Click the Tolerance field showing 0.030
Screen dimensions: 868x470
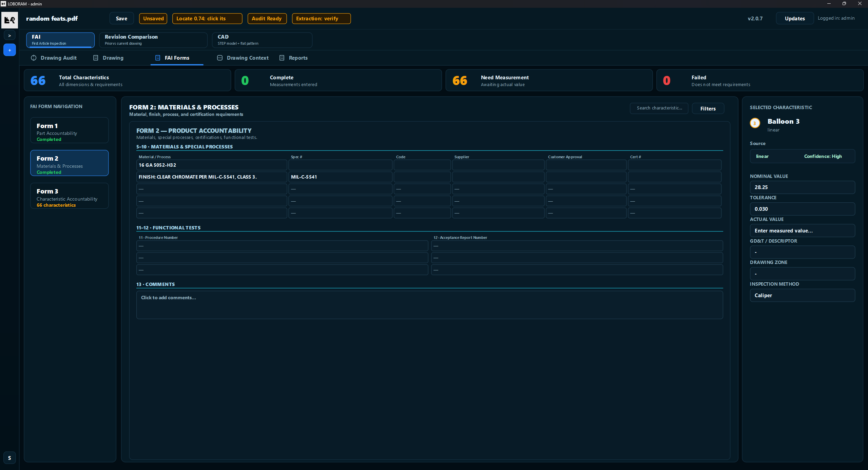click(x=802, y=209)
